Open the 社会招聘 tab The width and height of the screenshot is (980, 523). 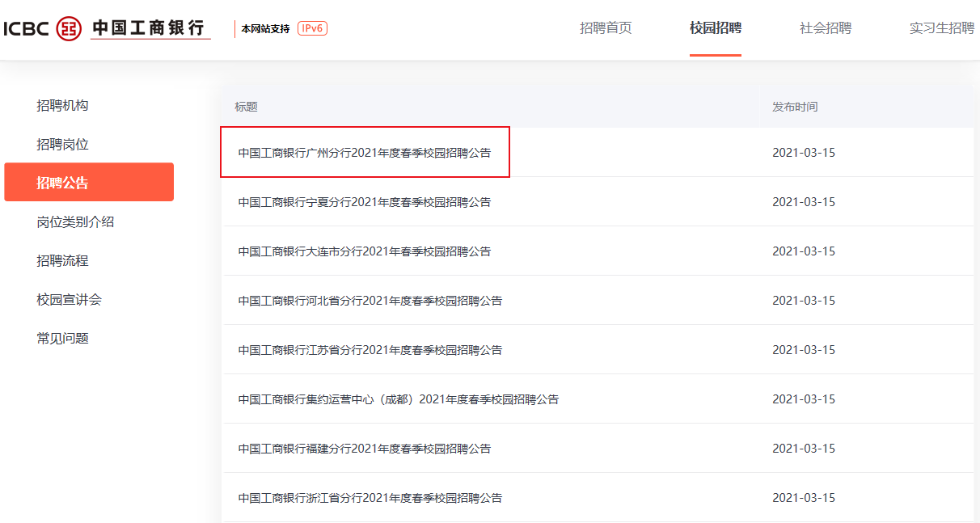click(x=826, y=28)
